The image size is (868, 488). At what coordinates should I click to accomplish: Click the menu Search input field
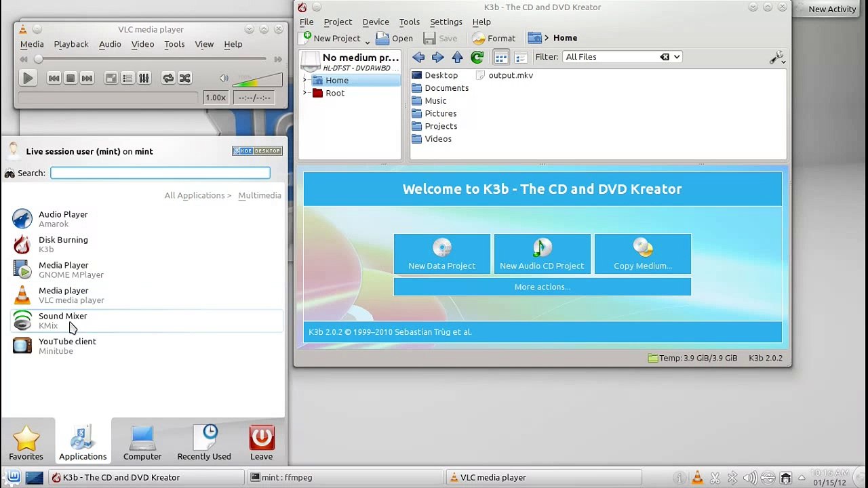pyautogui.click(x=160, y=174)
